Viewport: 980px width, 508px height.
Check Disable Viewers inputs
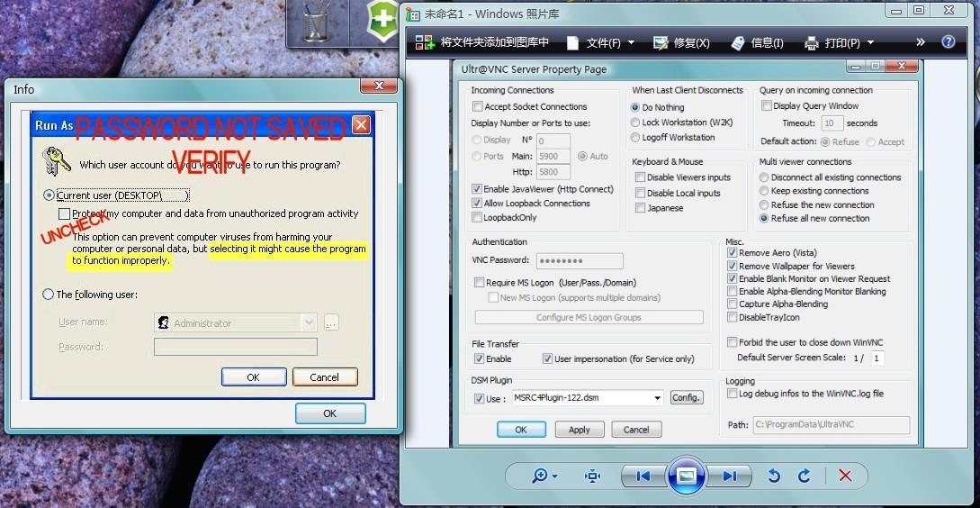tap(640, 177)
